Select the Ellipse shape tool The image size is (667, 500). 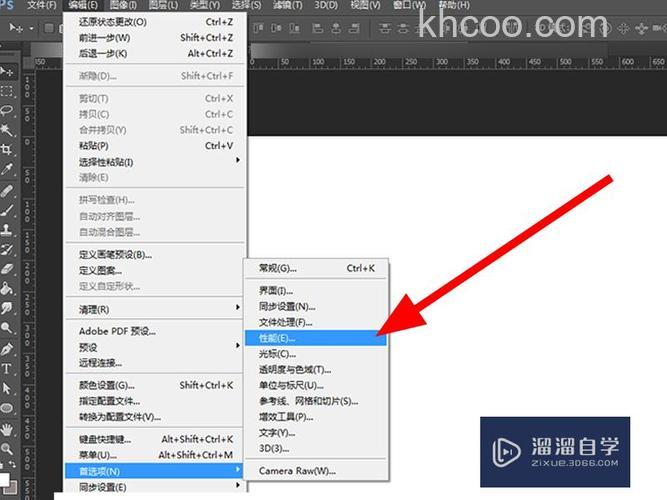7,408
